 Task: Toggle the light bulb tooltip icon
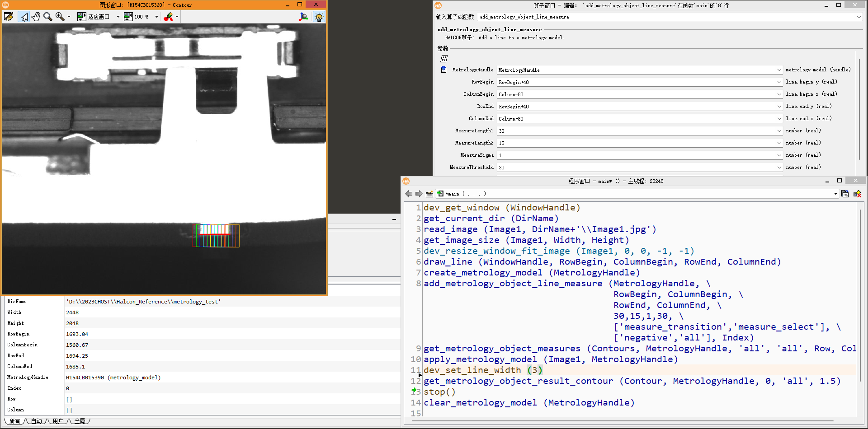[x=319, y=17]
